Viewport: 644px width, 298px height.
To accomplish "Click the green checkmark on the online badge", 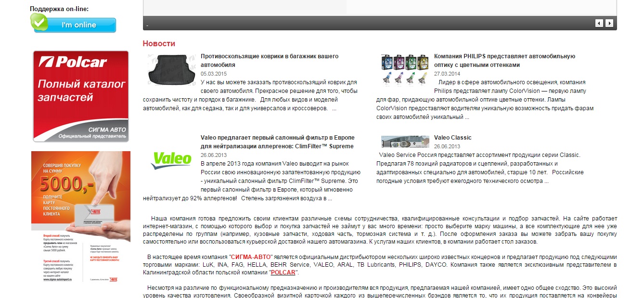I will [39, 22].
